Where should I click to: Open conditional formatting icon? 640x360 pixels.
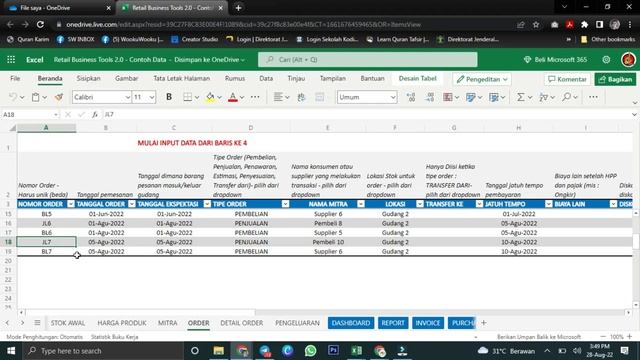pyautogui.click(x=448, y=97)
